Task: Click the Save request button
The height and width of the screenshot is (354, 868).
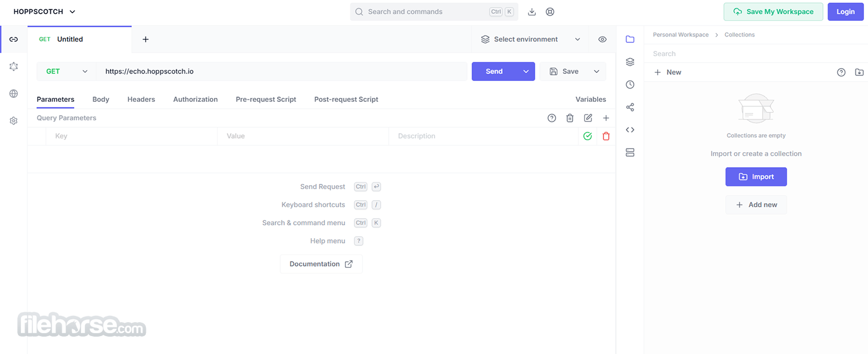Action: point(564,71)
